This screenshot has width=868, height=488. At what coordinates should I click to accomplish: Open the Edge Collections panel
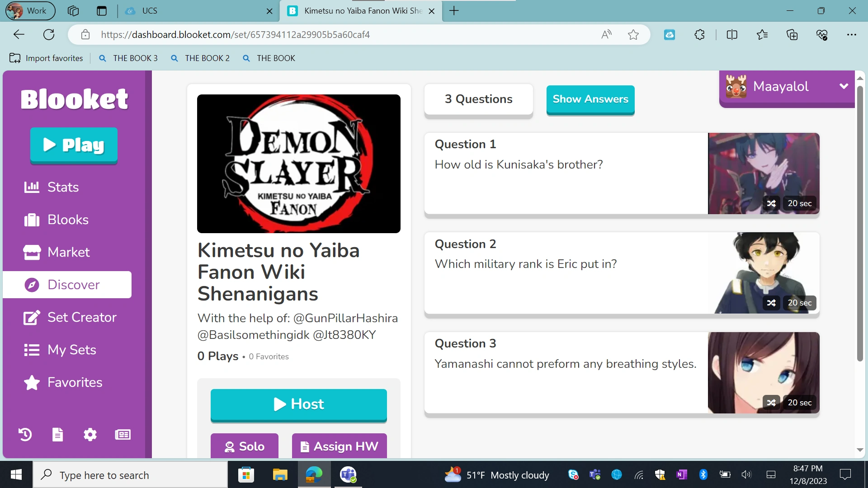tap(792, 34)
